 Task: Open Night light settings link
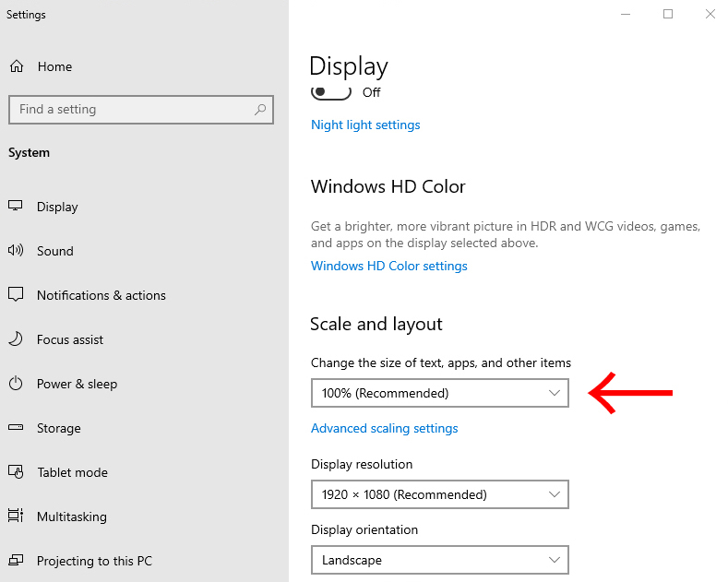(x=365, y=125)
